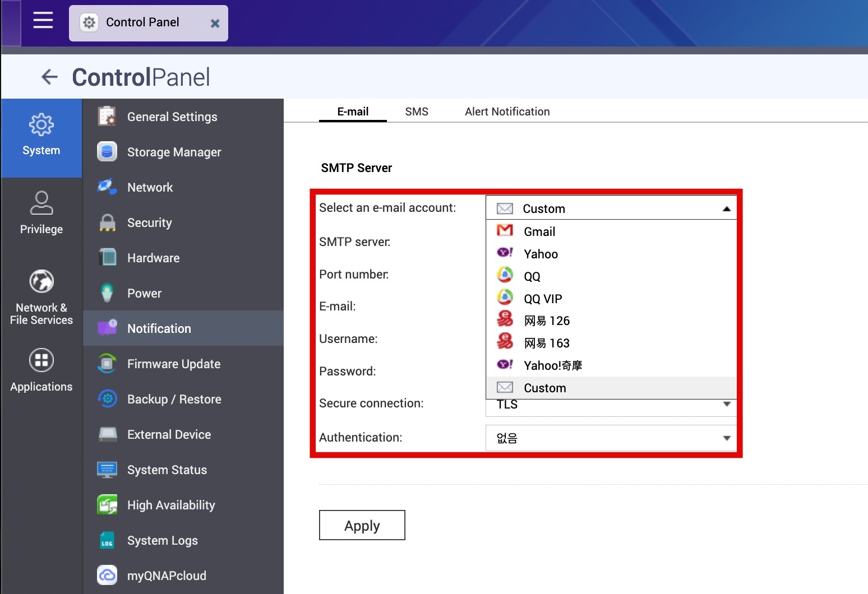Click the Power bulb icon
The width and height of the screenshot is (868, 594).
point(107,293)
